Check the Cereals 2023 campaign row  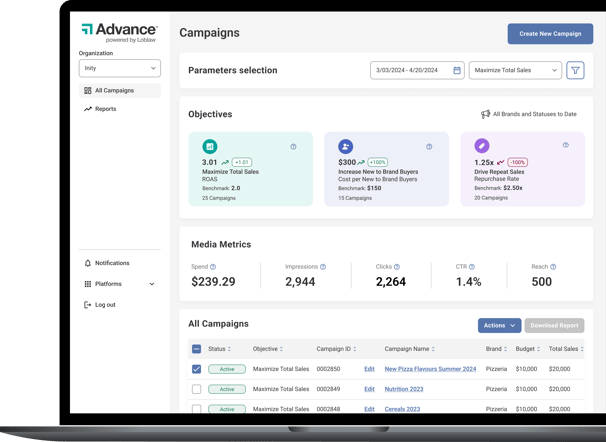pos(196,408)
